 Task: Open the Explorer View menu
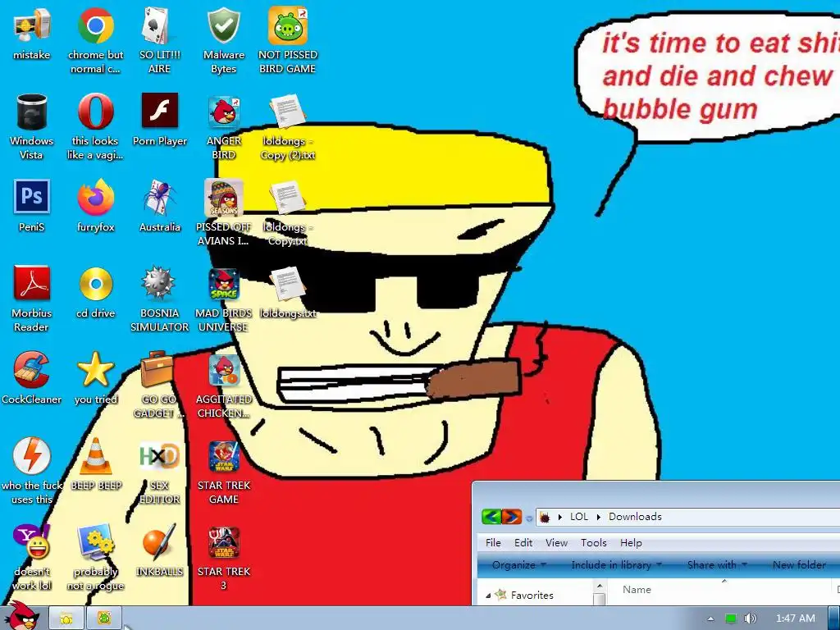556,543
